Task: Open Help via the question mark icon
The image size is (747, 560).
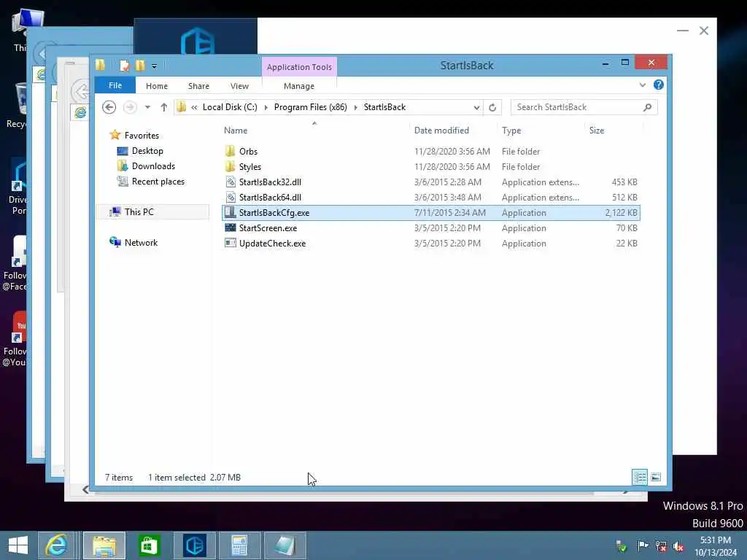Action: (659, 85)
